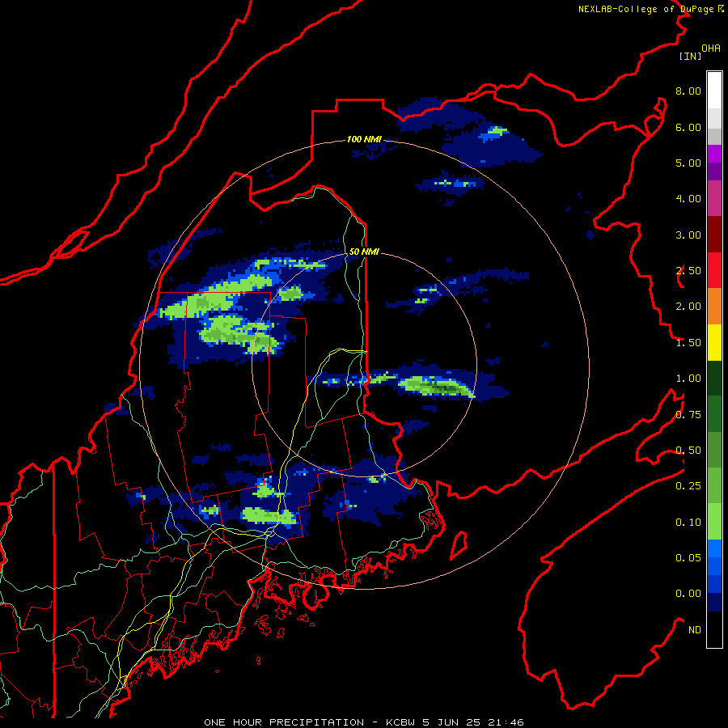The image size is (728, 728).
Task: Click the 100 NMI range ring label
Action: coord(364,139)
